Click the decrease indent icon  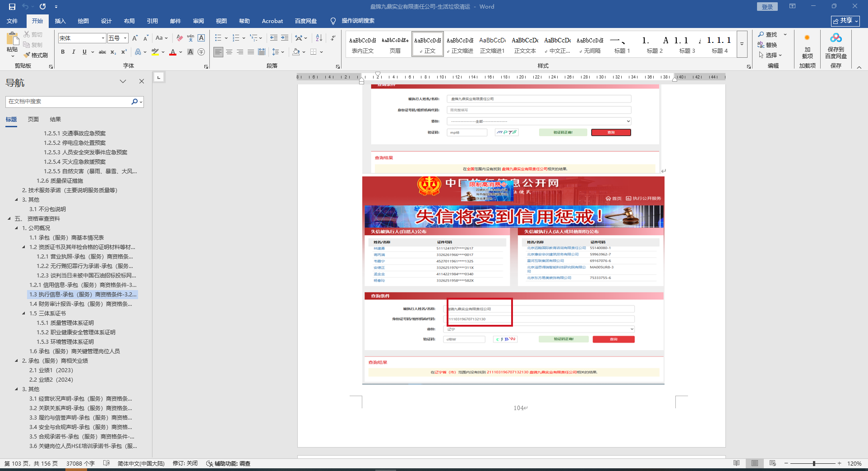point(274,38)
